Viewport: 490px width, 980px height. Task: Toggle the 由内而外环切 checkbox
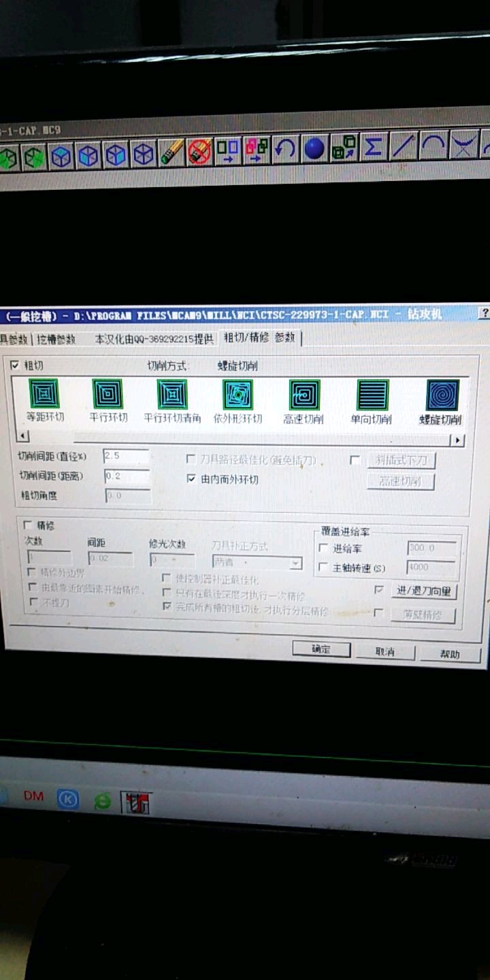tap(191, 479)
